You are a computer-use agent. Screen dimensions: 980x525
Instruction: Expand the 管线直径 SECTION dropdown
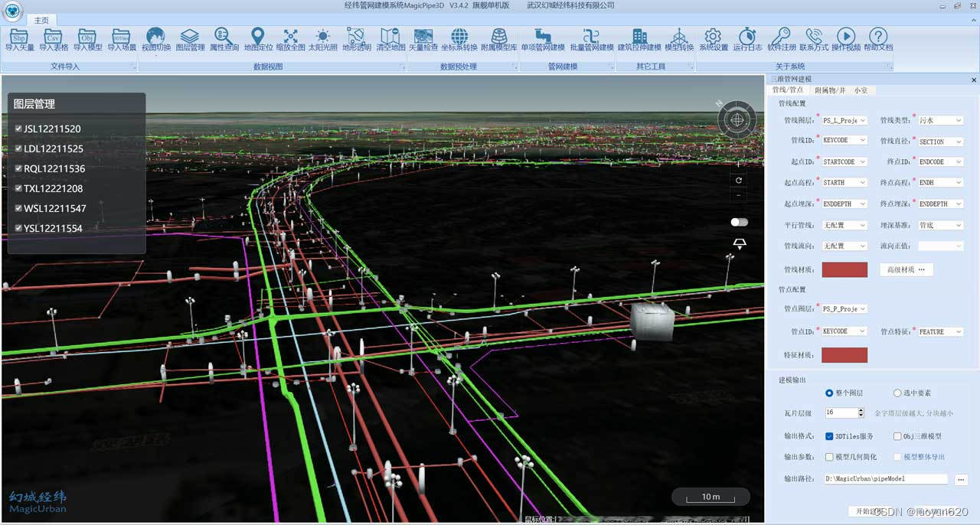pos(941,142)
